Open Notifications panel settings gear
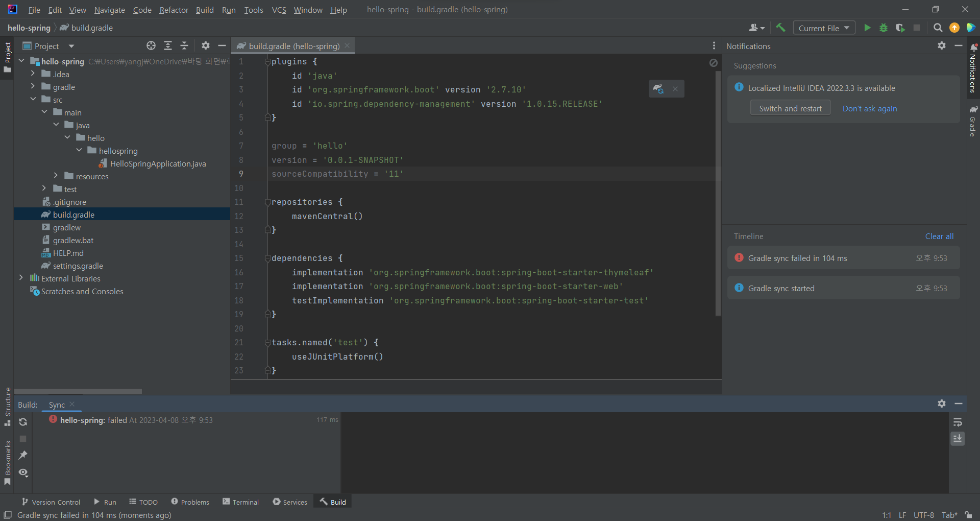The height and width of the screenshot is (521, 980). tap(942, 45)
